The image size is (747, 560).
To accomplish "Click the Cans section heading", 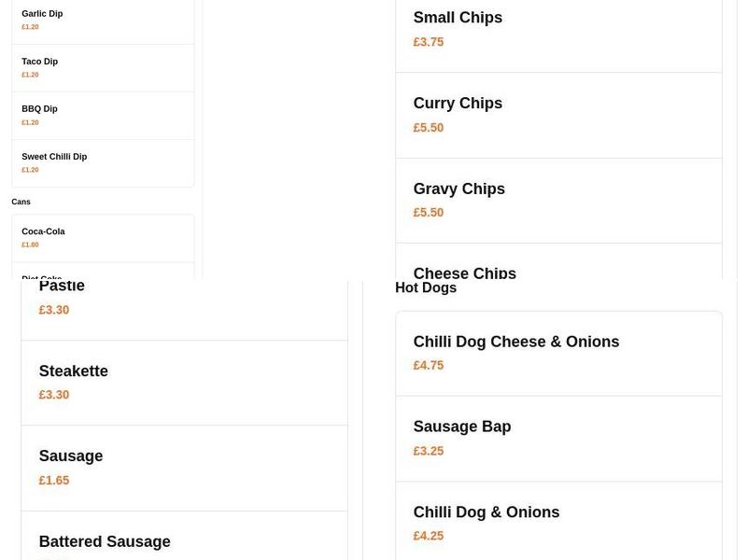I will coord(21,201).
